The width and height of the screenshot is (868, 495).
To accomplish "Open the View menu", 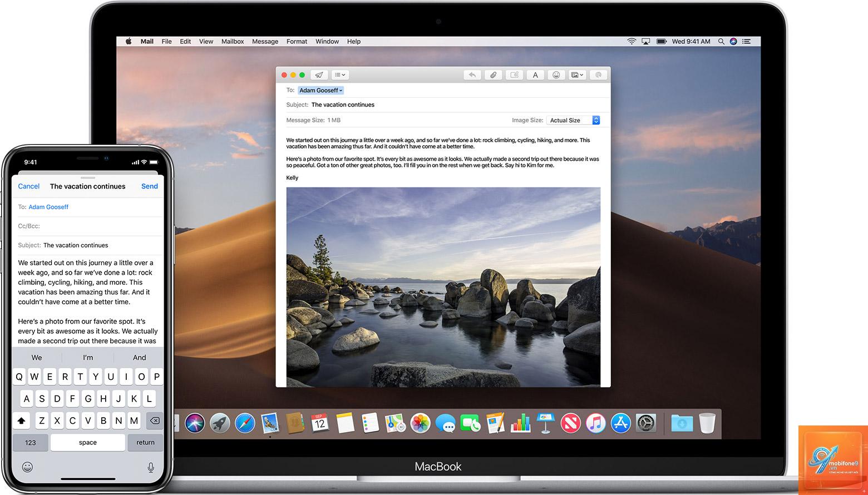I will tap(206, 41).
